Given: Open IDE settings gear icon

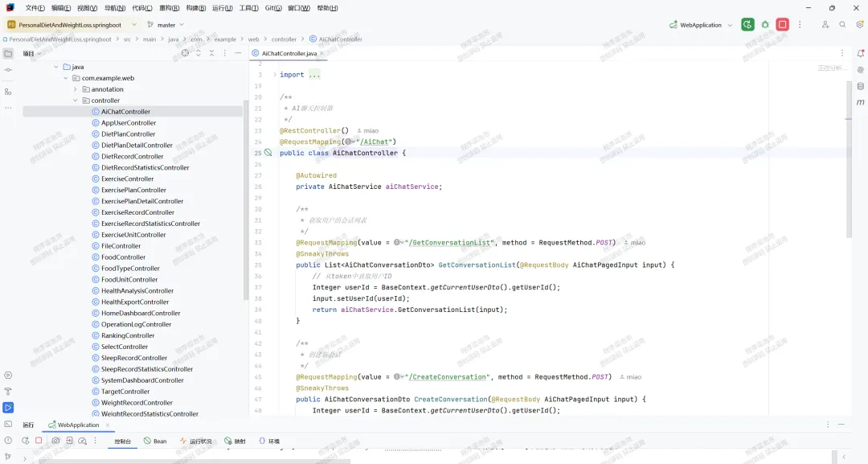Looking at the screenshot, I should click(x=860, y=25).
